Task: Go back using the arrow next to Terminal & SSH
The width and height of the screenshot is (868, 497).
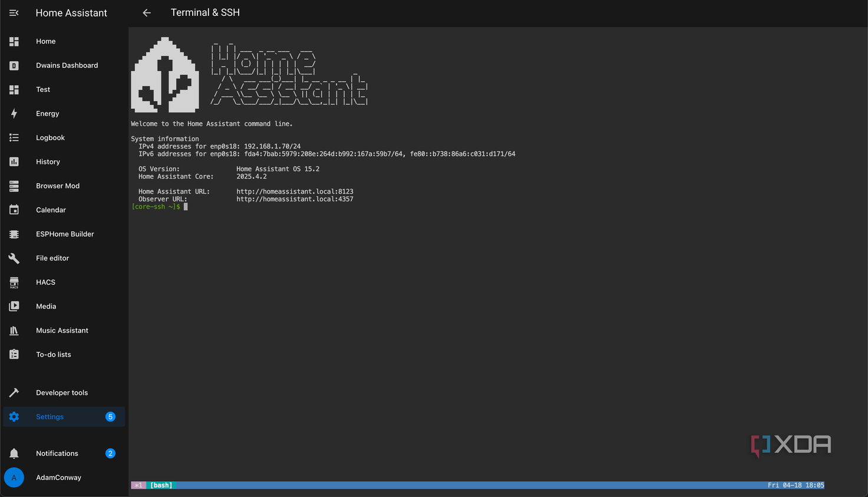Action: point(147,12)
